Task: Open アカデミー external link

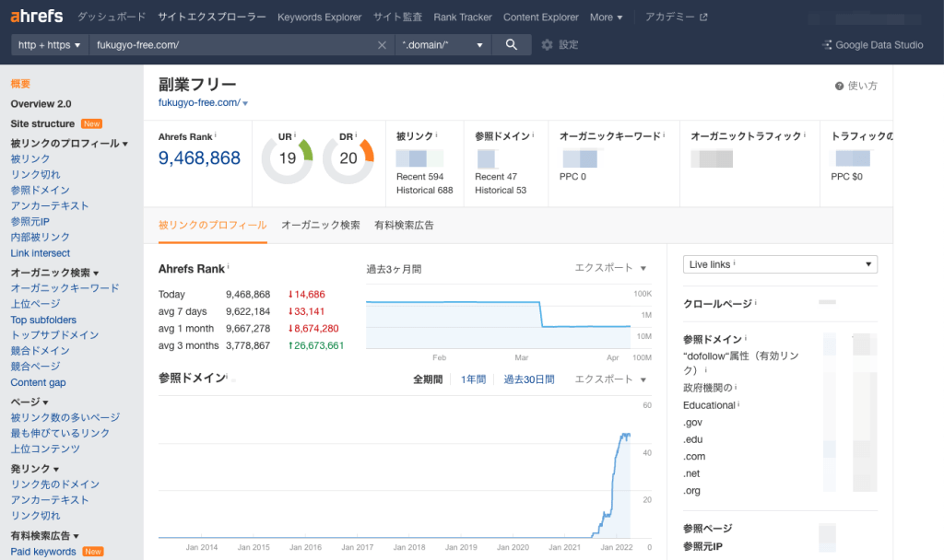Action: (x=676, y=17)
